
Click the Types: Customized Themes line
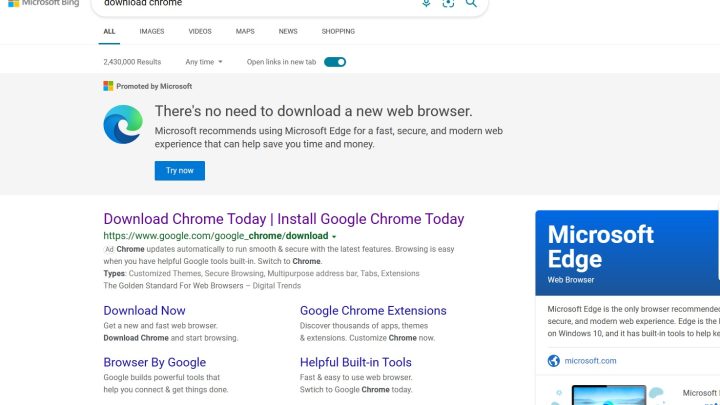(261, 273)
